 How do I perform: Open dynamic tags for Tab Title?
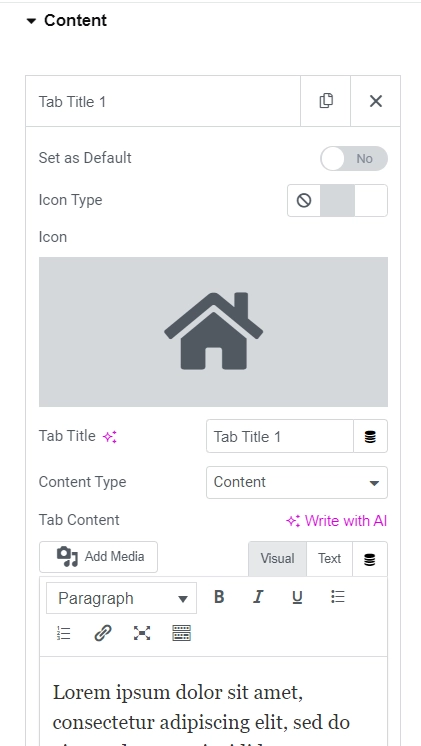[371, 436]
